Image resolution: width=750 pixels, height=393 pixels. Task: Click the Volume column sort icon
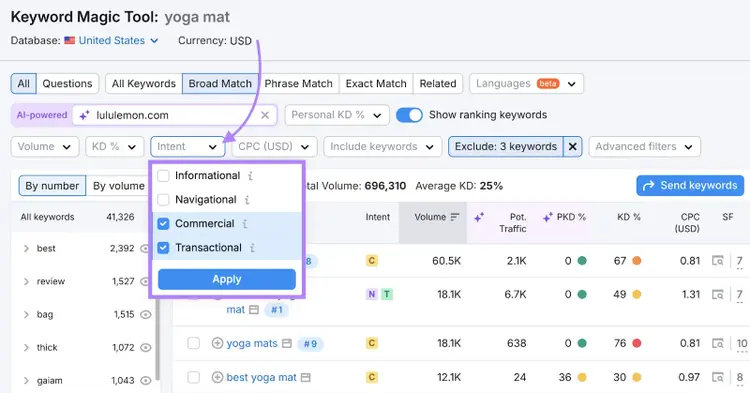[455, 217]
